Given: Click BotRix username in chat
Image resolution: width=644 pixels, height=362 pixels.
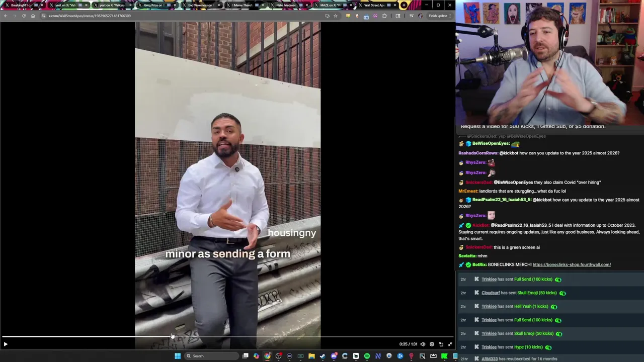Looking at the screenshot, I should (479, 264).
